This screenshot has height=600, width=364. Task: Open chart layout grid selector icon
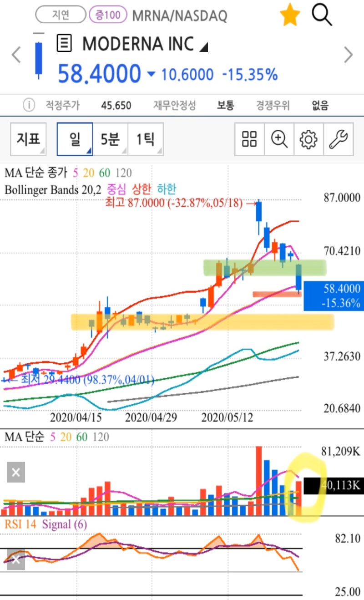pos(249,140)
